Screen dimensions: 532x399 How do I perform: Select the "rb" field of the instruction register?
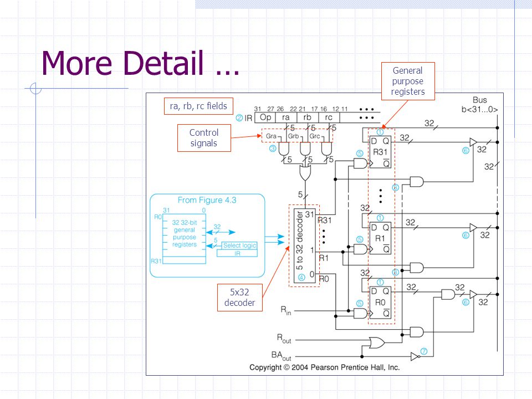click(308, 117)
